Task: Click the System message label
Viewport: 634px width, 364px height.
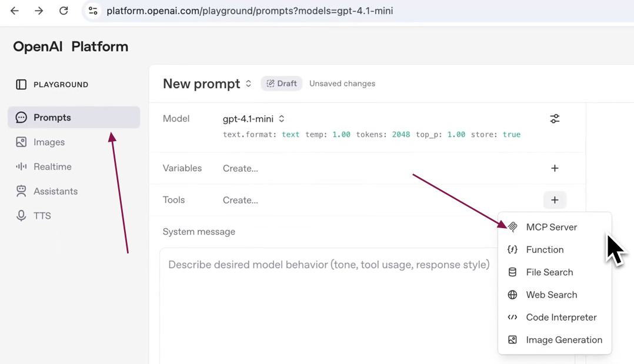Action: 199,232
